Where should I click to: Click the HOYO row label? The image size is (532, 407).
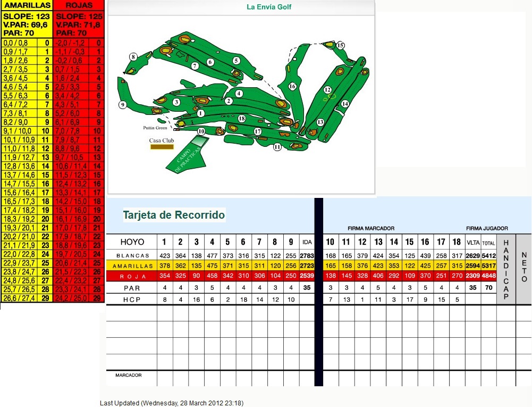[132, 242]
